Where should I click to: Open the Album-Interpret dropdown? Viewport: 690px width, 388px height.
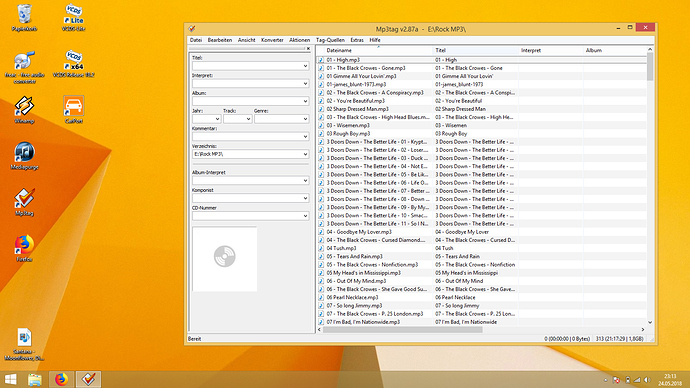(x=305, y=181)
